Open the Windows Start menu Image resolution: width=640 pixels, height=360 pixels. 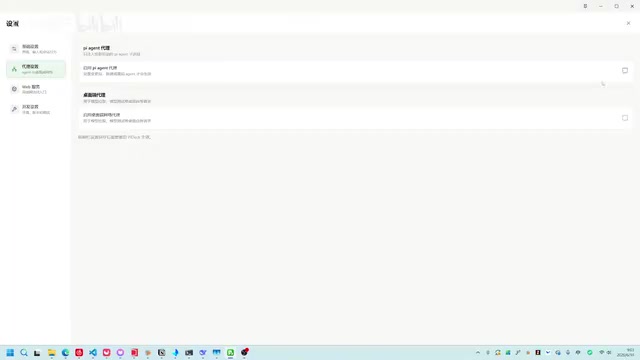10,352
